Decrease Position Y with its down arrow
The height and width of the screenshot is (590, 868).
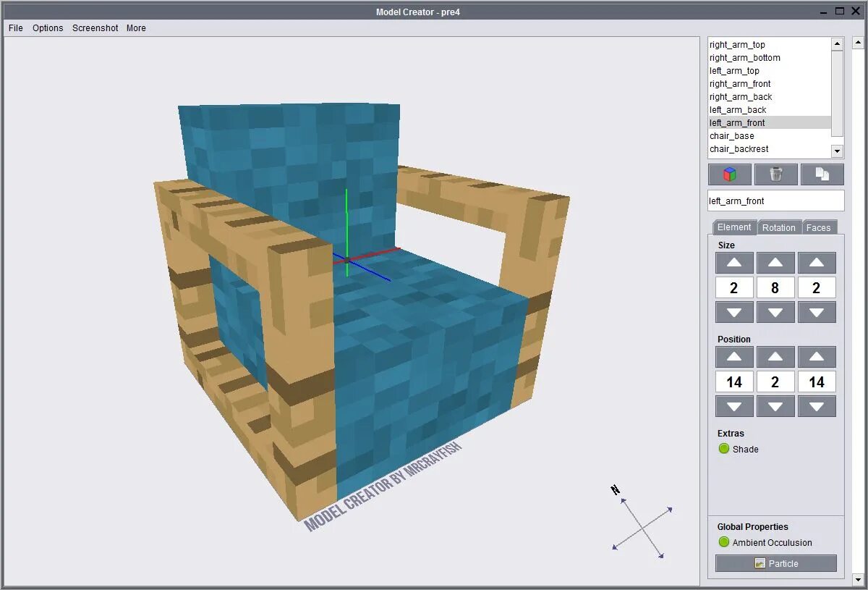[775, 406]
